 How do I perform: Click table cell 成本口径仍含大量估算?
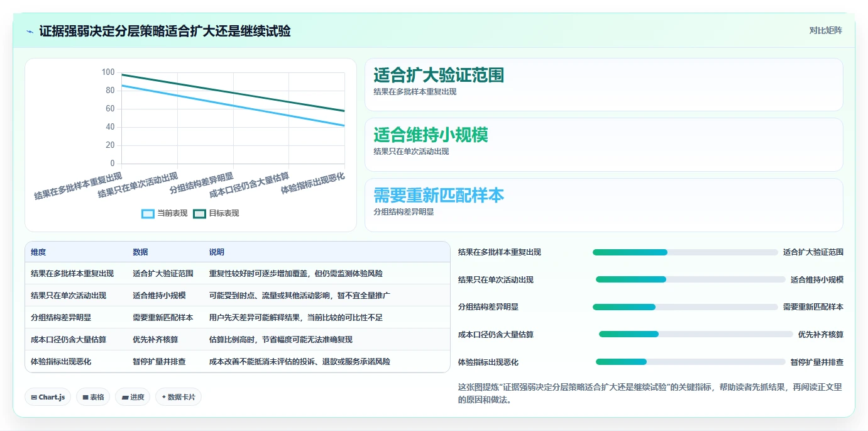pyautogui.click(x=69, y=340)
